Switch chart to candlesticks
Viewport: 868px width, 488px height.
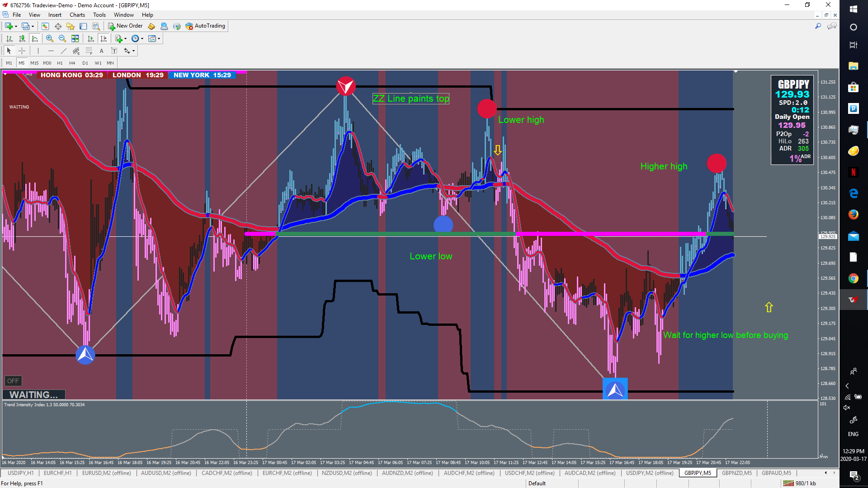tap(22, 38)
